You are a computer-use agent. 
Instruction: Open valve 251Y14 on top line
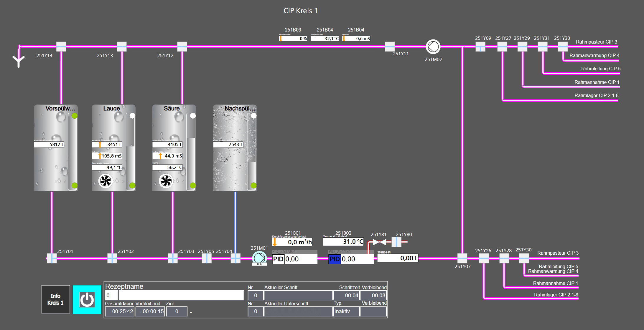coord(61,47)
